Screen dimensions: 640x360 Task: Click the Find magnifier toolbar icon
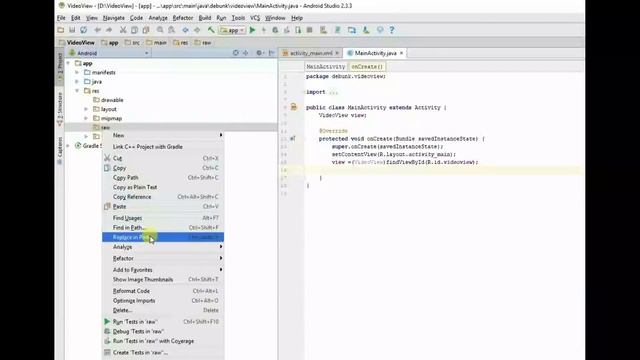160,30
